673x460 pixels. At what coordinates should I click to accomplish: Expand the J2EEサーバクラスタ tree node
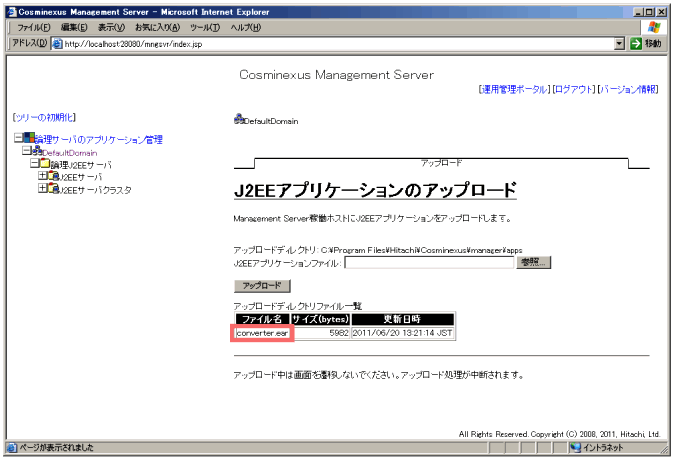42,188
